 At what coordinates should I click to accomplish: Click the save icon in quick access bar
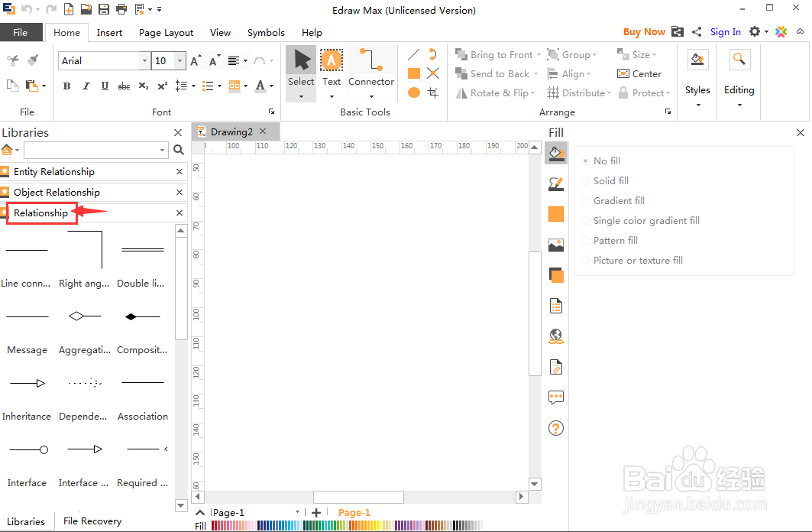(104, 9)
